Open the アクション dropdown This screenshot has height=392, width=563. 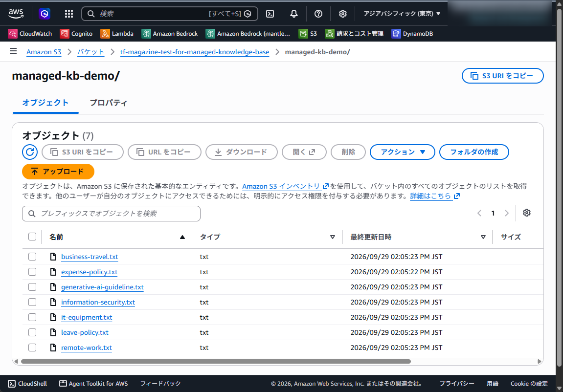click(x=403, y=152)
